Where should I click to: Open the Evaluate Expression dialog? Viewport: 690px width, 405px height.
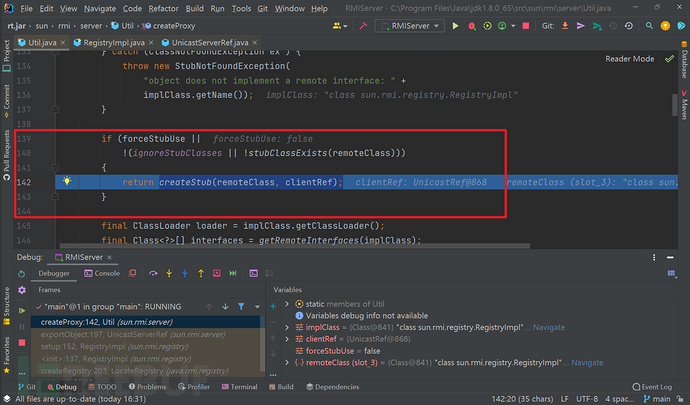(253, 273)
